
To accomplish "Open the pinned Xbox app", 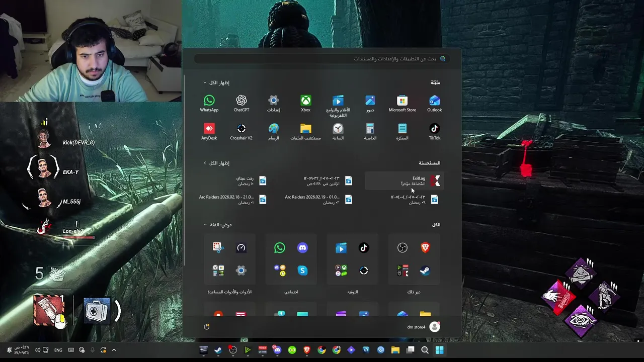I will (x=306, y=104).
